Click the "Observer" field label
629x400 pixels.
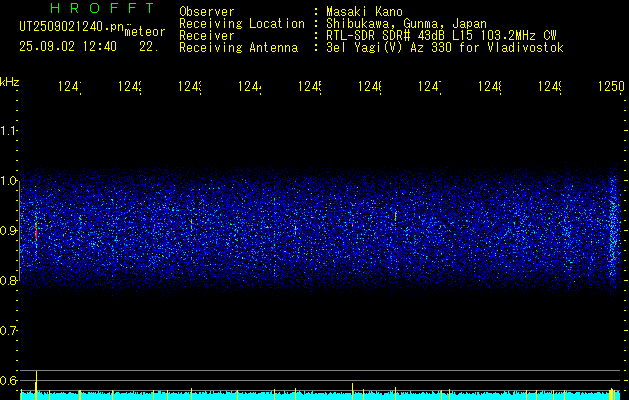point(207,11)
